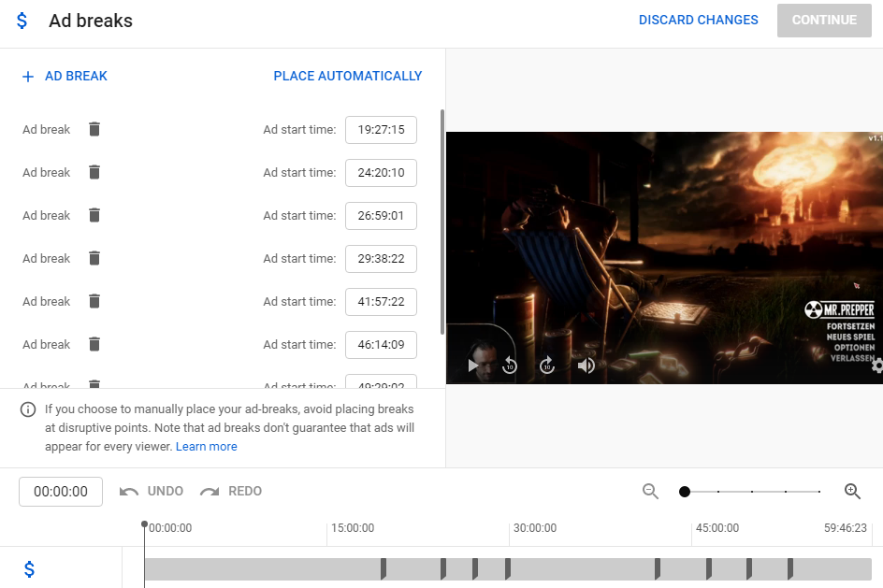Click the timeline zoom slider handle
Viewport: 883px width, 588px height.
pyautogui.click(x=685, y=491)
